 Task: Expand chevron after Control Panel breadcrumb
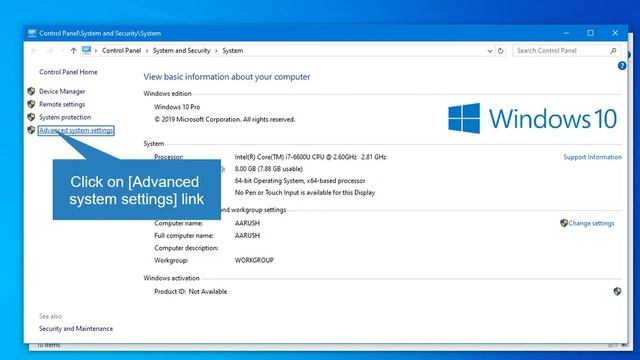tap(147, 51)
